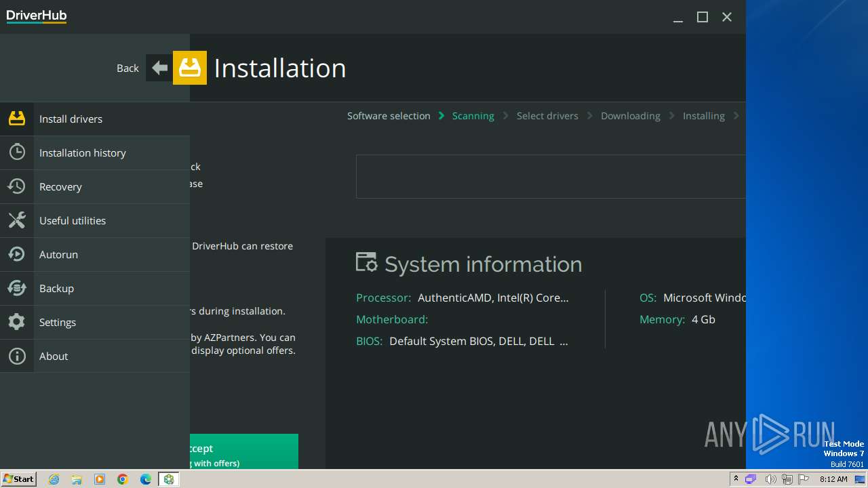
Task: Select the Select drivers step
Action: pos(547,116)
